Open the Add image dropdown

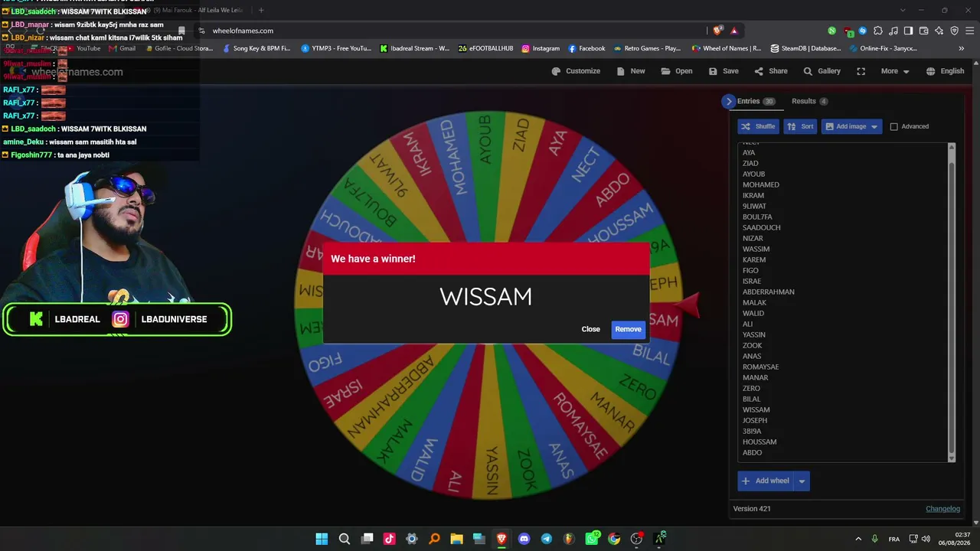[851, 126]
